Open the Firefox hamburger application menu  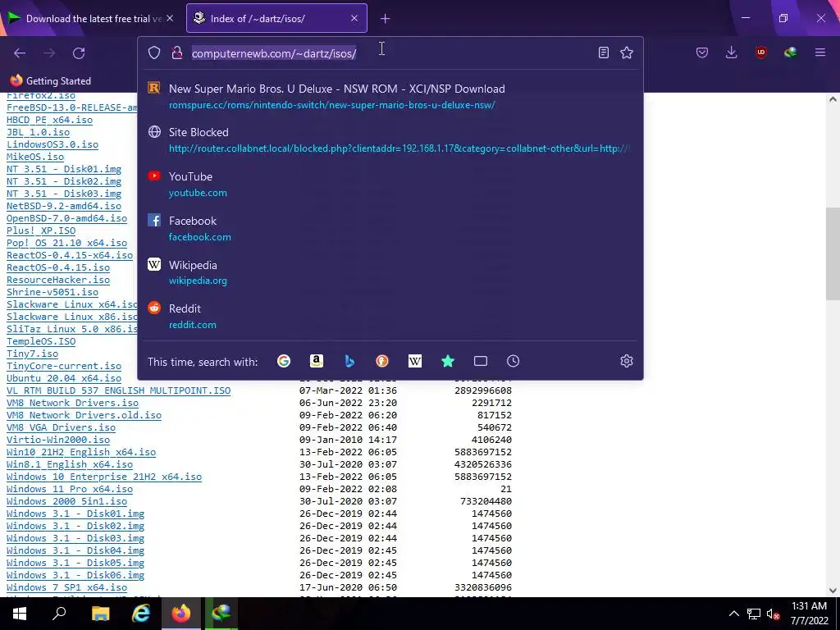(820, 52)
